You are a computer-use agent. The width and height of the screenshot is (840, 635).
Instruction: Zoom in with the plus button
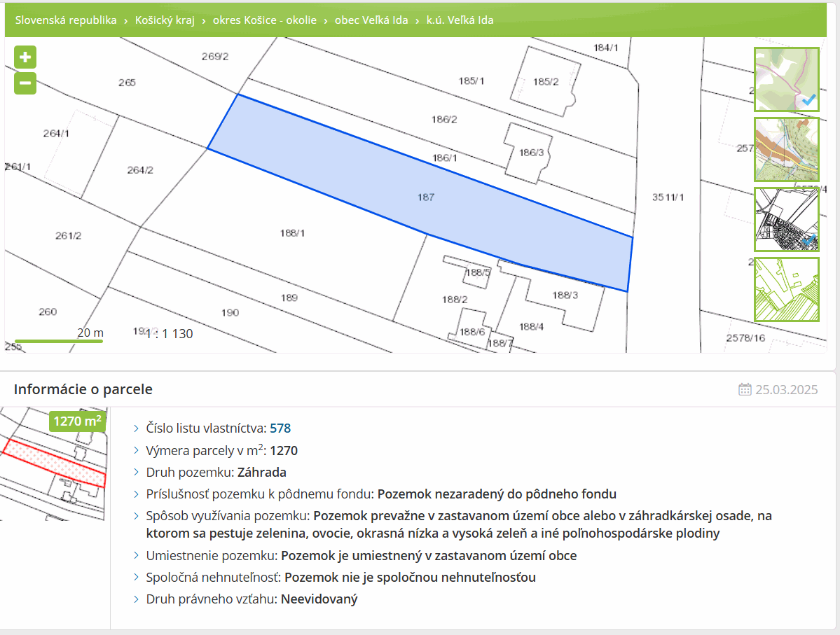[25, 57]
